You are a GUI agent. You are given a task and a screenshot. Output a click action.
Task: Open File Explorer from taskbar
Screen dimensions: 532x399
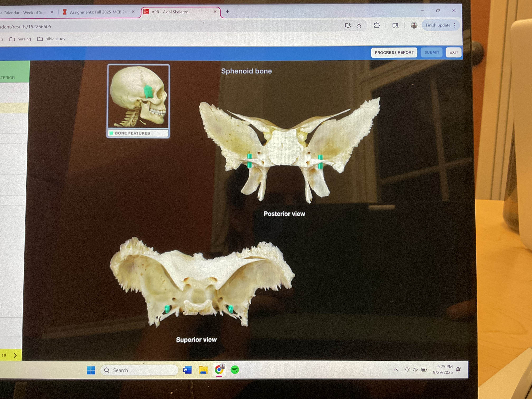coord(203,370)
